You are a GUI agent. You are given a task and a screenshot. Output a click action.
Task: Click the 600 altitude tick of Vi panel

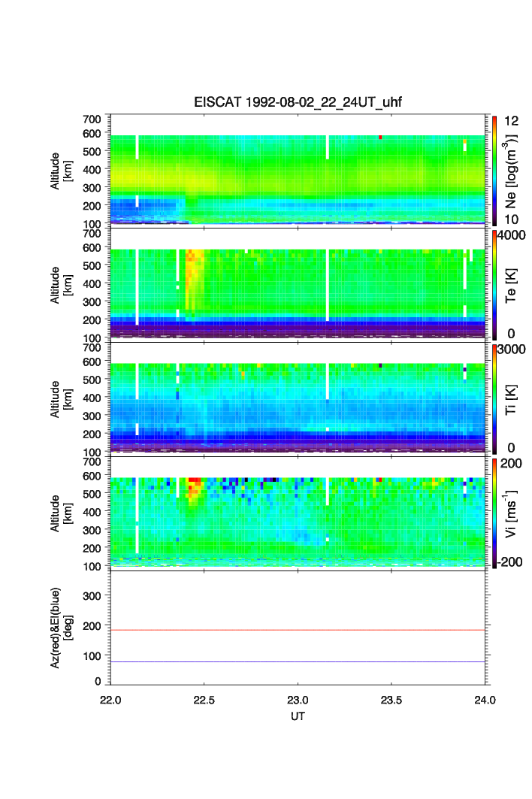coord(92,476)
